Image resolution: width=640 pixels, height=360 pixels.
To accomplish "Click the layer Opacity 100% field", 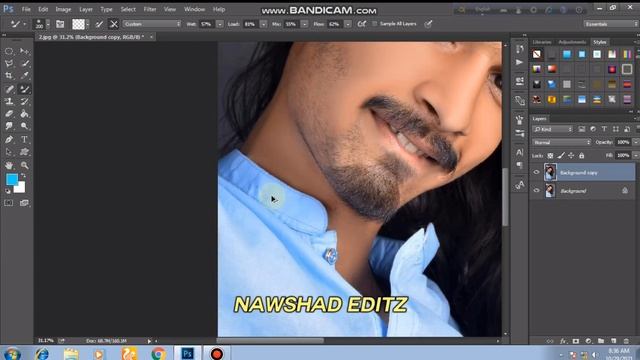I will point(623,142).
